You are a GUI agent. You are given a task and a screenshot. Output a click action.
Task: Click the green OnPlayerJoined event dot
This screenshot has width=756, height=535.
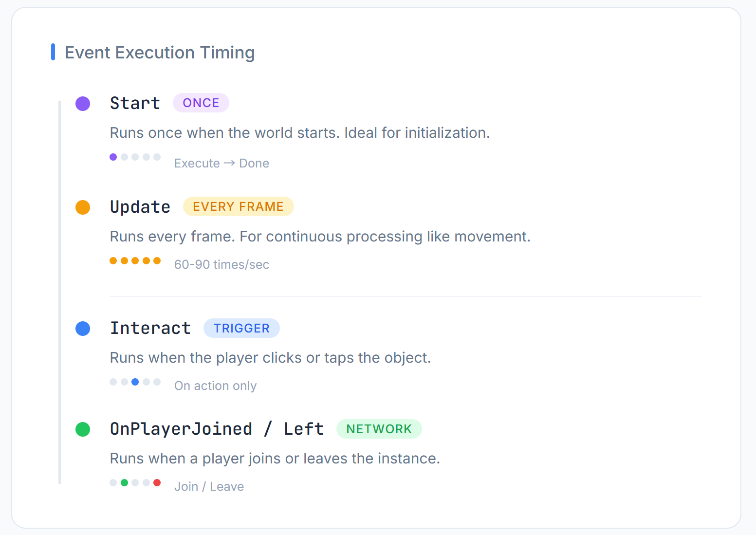(83, 429)
